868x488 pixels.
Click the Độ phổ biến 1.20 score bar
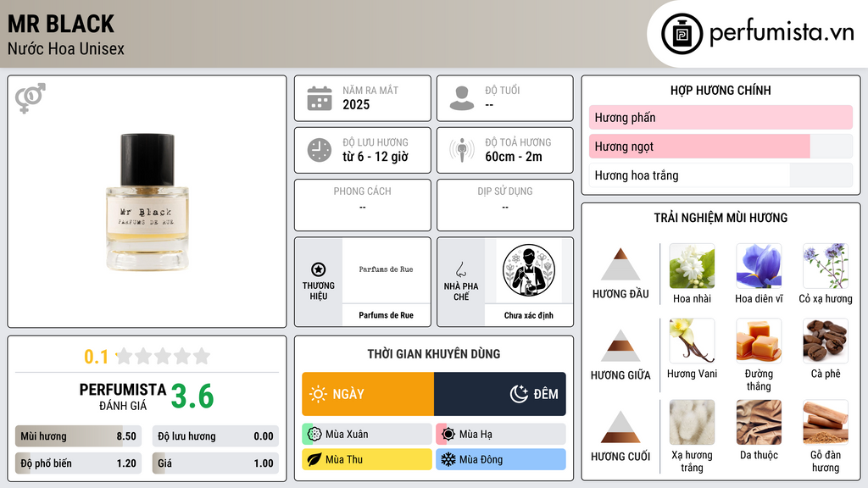(78, 463)
